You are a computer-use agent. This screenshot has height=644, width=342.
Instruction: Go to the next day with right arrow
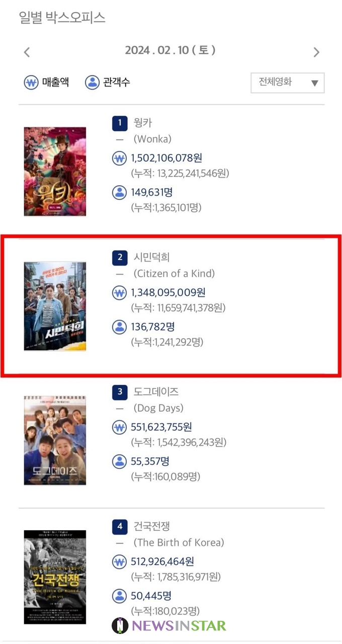pyautogui.click(x=316, y=52)
